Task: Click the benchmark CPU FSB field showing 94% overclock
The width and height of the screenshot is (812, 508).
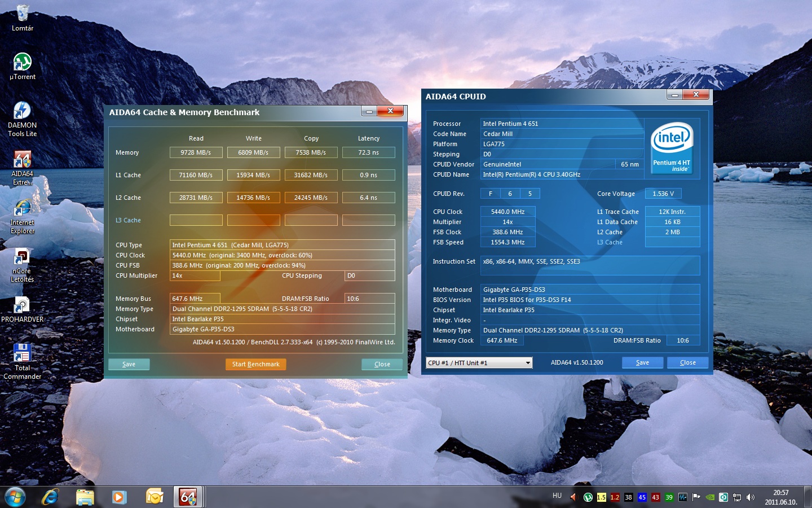Action: (x=283, y=265)
